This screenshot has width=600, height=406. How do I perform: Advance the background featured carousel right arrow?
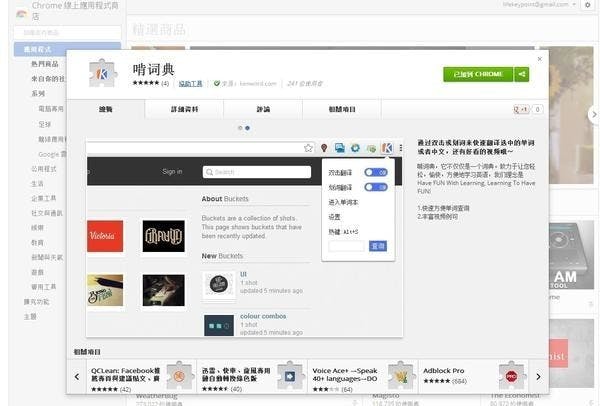click(594, 114)
